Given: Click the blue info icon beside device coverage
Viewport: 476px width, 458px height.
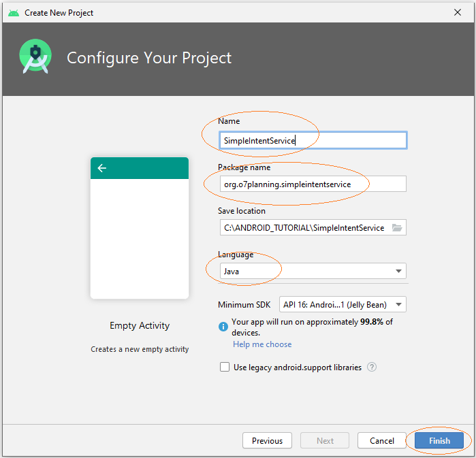Looking at the screenshot, I should pos(223,327).
